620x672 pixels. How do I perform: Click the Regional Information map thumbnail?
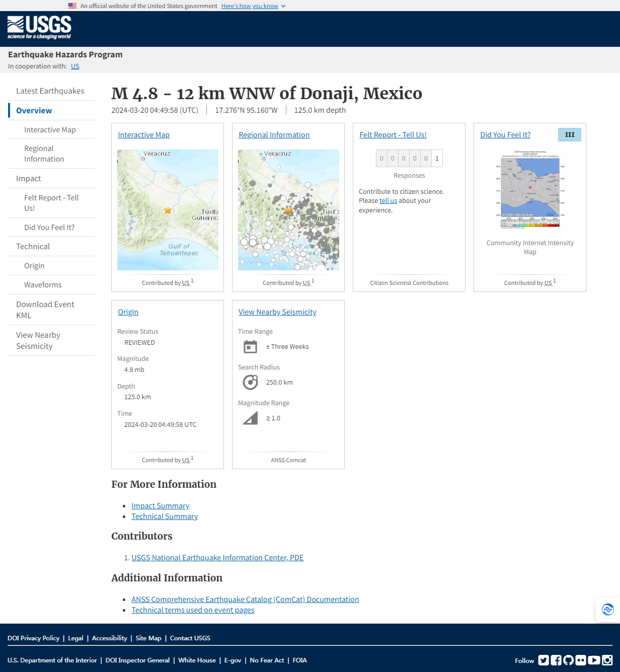tap(288, 210)
